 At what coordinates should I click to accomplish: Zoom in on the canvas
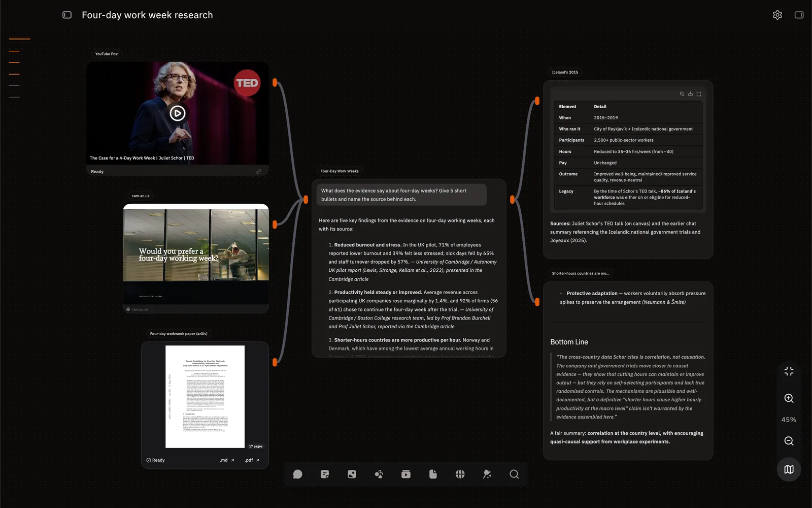tap(789, 398)
